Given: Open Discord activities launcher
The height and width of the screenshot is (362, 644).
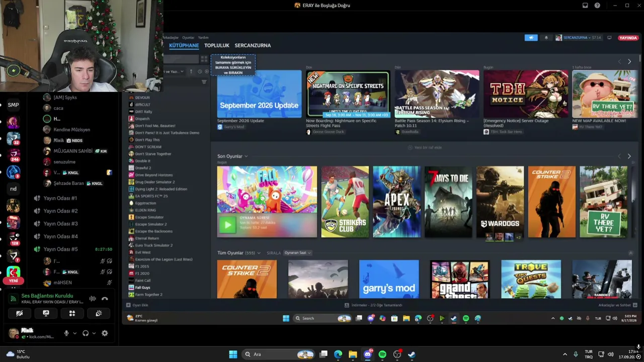Looking at the screenshot, I should click(72, 313).
